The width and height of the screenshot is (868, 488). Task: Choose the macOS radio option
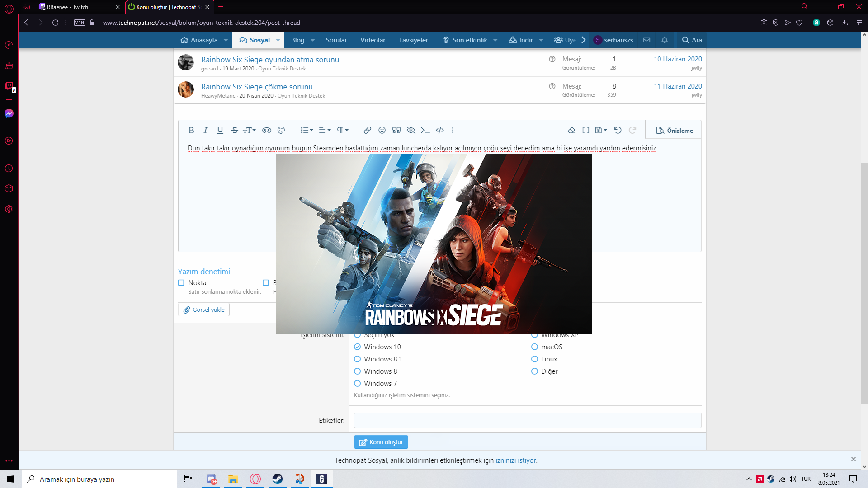(x=535, y=347)
